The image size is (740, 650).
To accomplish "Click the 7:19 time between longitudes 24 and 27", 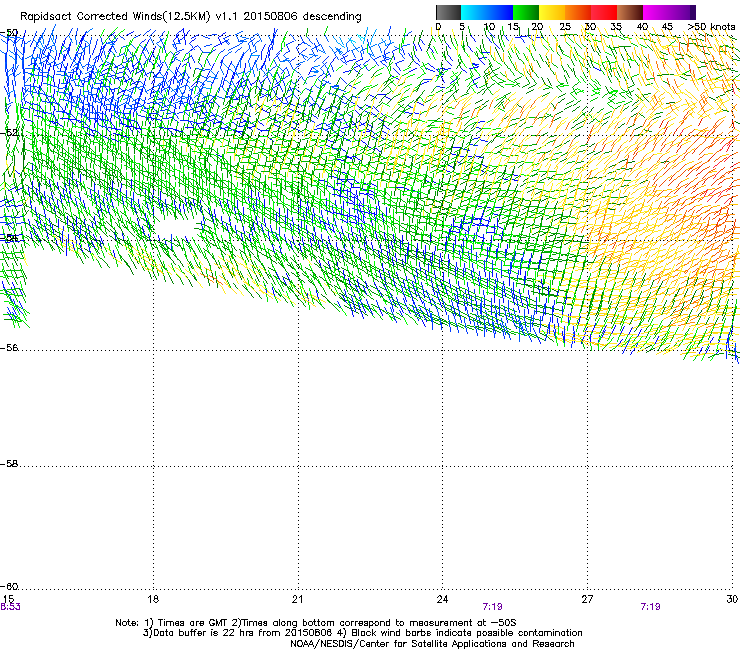I will (x=492, y=607).
